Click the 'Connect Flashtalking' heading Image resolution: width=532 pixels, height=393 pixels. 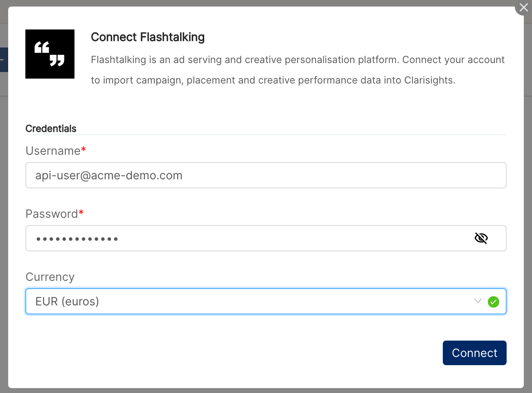pyautogui.click(x=148, y=37)
